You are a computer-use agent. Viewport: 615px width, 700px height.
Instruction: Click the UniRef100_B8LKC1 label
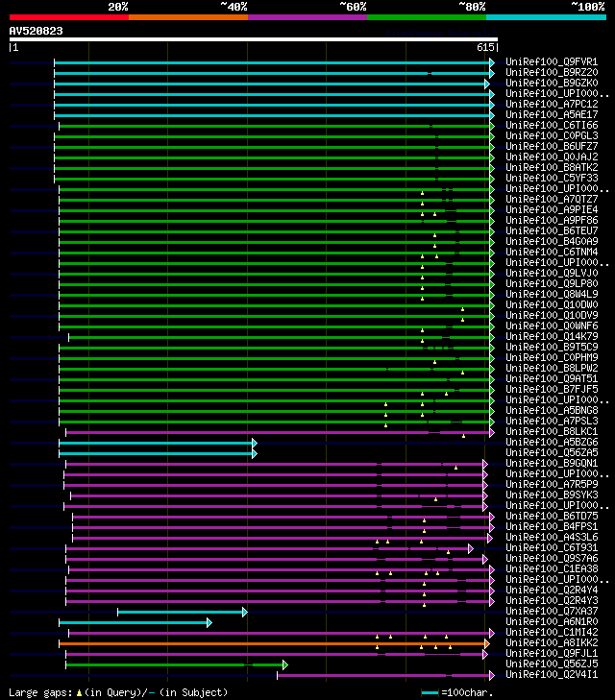point(552,432)
